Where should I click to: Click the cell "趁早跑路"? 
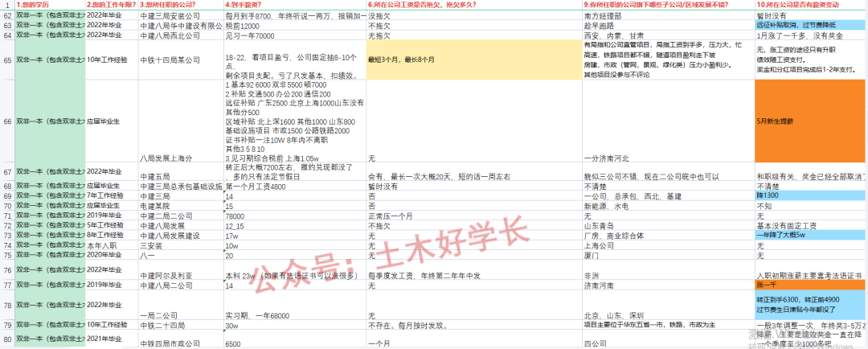[669, 26]
